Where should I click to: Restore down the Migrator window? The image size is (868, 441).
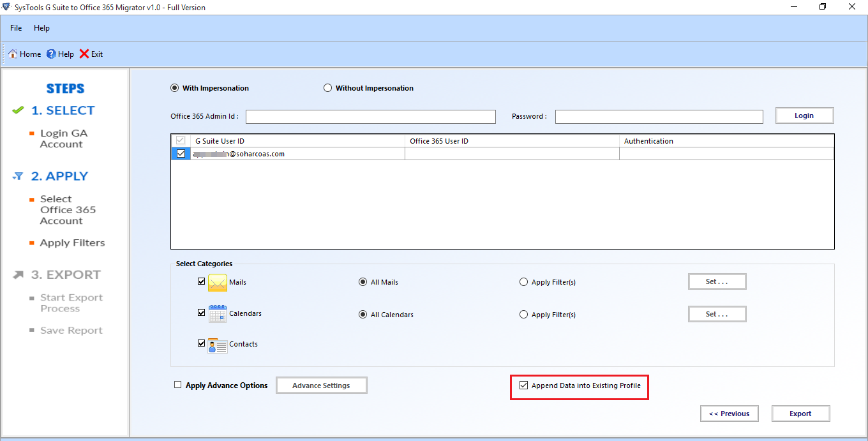[823, 7]
